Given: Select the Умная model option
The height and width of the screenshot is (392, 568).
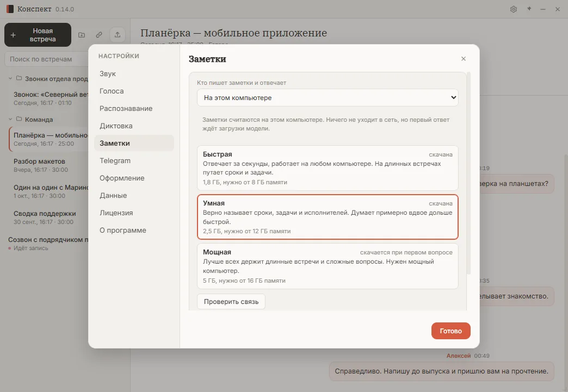Looking at the screenshot, I should click(328, 217).
